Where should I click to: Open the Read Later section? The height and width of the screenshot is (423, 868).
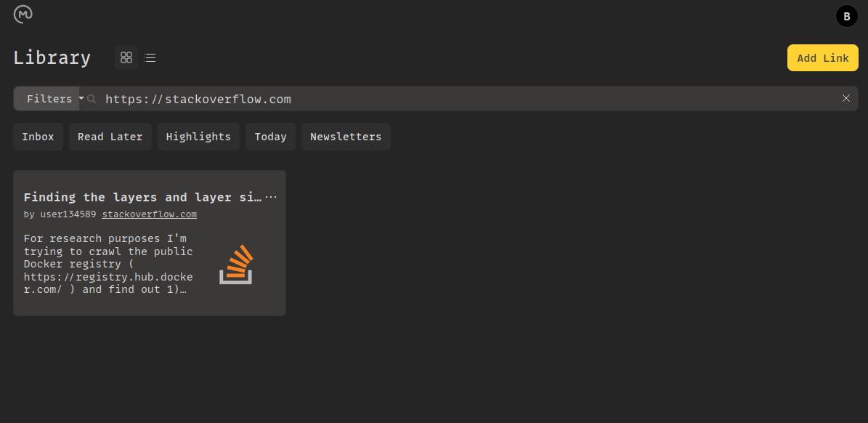click(110, 136)
